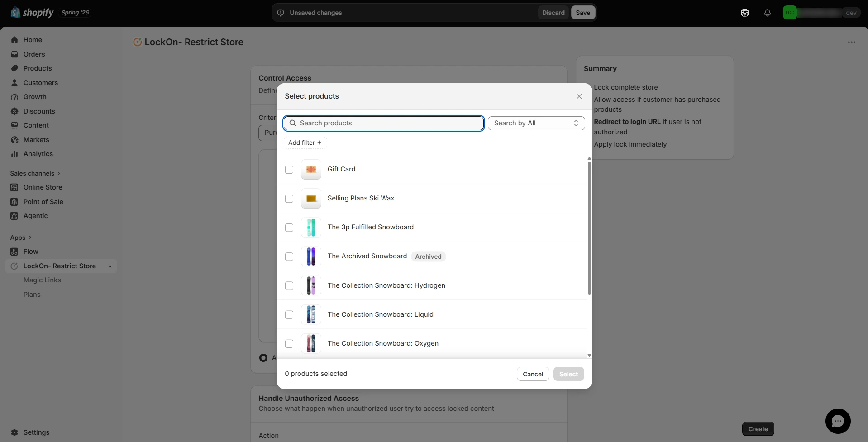Click The Archived Snowboard thumbnail

click(x=311, y=257)
